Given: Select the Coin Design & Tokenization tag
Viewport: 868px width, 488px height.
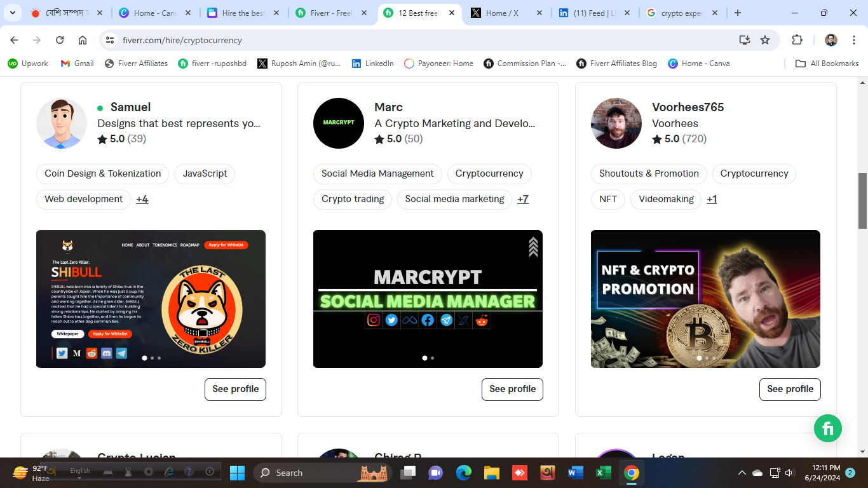Looking at the screenshot, I should tap(103, 173).
